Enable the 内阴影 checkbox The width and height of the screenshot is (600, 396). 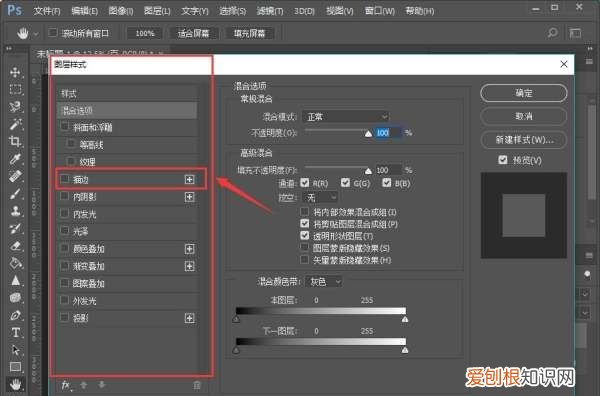click(65, 196)
